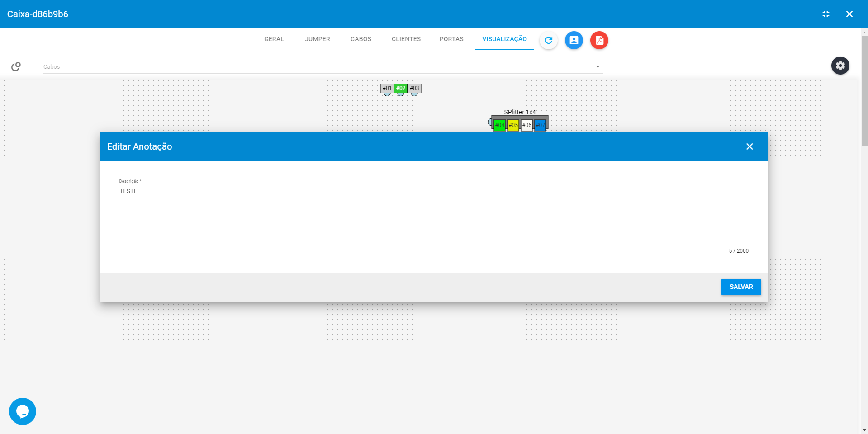Open the JUMPER tab

pyautogui.click(x=318, y=39)
